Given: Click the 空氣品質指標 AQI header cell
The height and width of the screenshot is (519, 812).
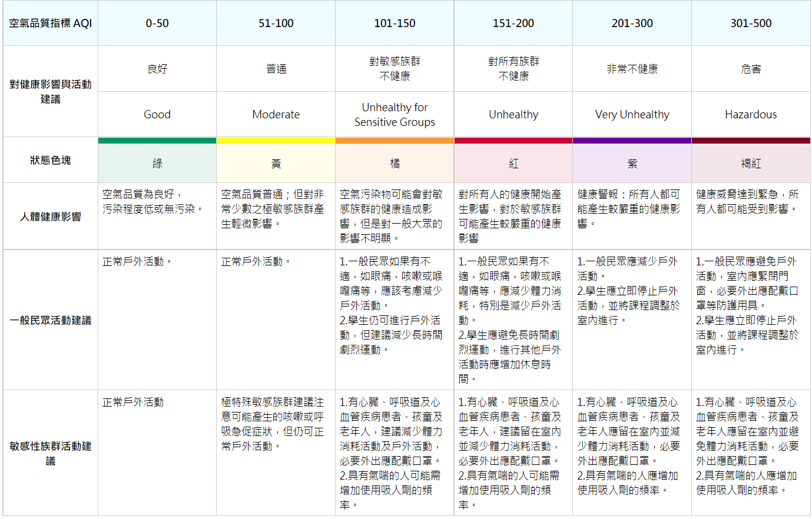Looking at the screenshot, I should (51, 24).
